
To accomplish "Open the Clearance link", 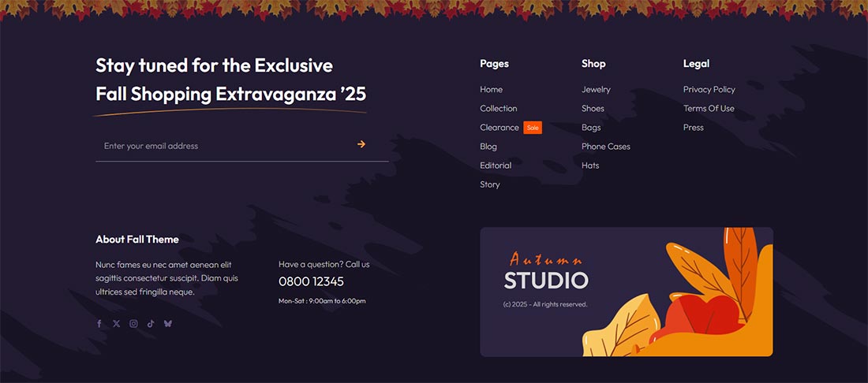I will click(x=499, y=128).
